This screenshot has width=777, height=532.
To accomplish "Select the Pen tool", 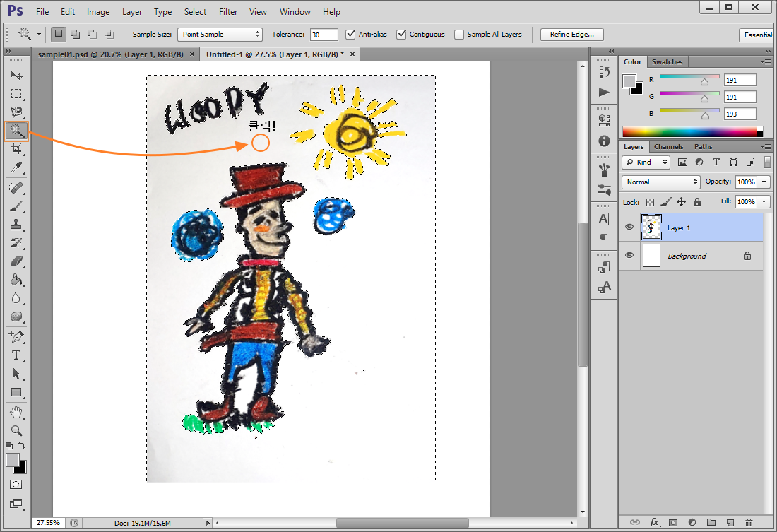I will (16, 337).
